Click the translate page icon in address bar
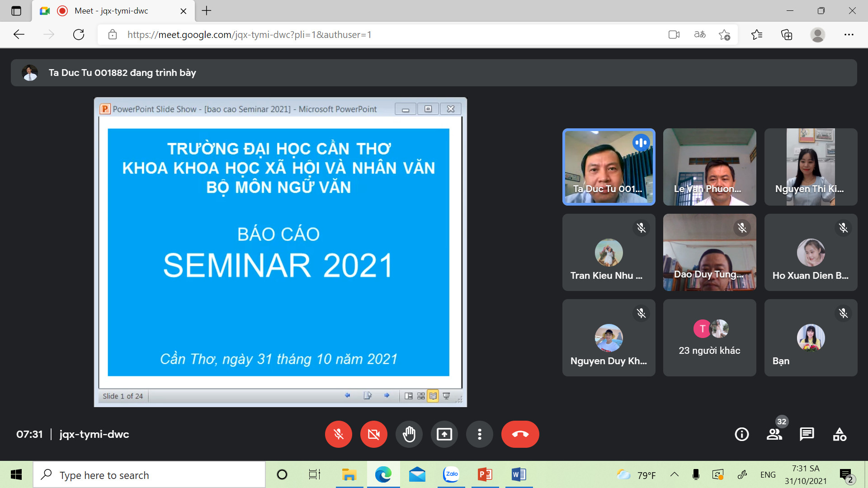This screenshot has height=488, width=868. [699, 35]
